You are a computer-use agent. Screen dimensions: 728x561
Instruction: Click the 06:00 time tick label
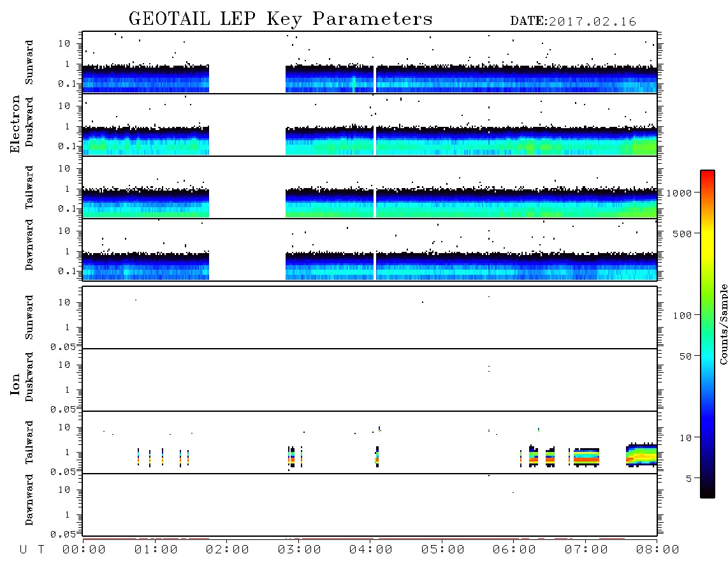[514, 550]
